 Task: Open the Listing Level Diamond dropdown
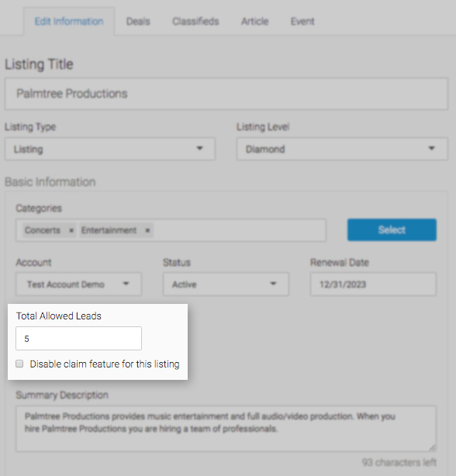tap(342, 149)
